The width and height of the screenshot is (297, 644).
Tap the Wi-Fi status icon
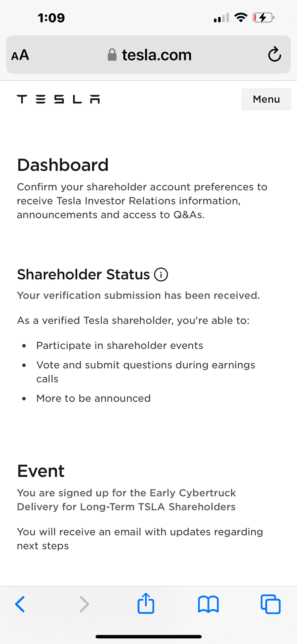point(241,17)
